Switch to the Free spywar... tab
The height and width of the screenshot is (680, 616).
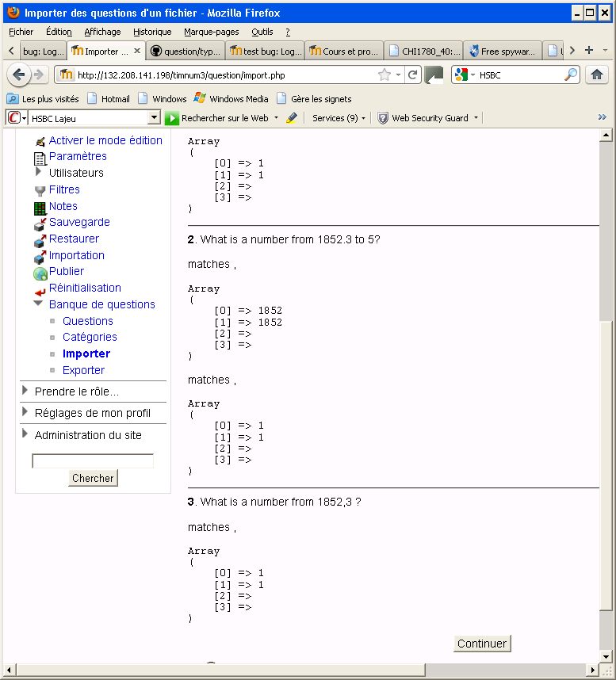coord(503,51)
